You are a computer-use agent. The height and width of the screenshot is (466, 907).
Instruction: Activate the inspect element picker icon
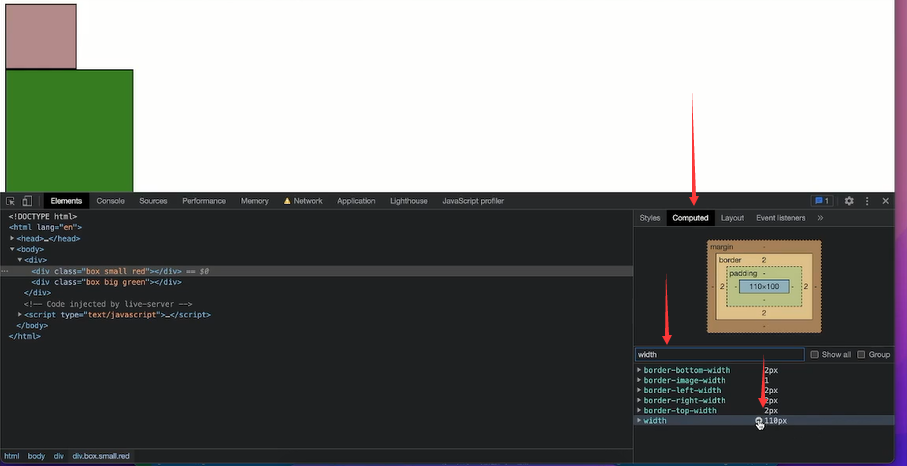[x=10, y=201]
